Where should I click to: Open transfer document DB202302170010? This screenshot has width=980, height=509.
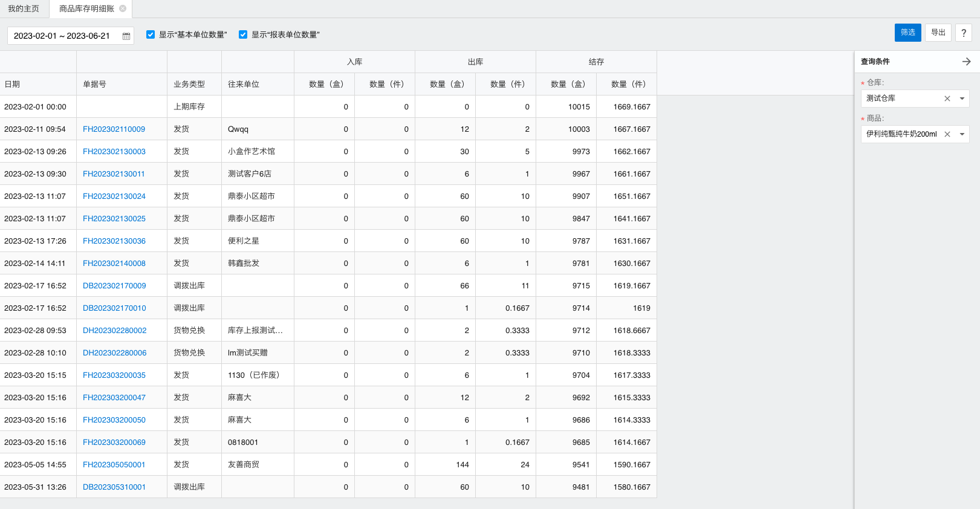coord(114,308)
